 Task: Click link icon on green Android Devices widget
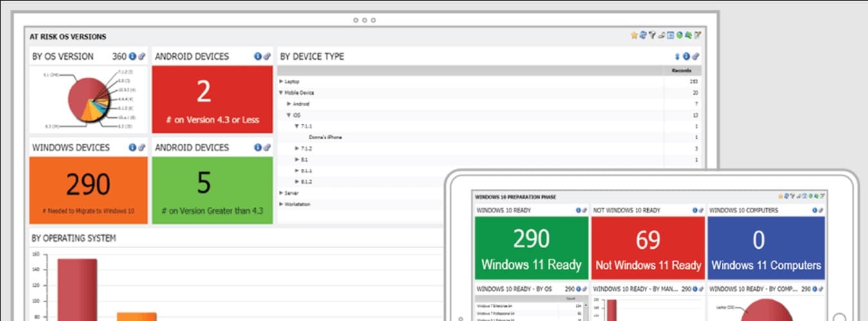pos(267,148)
